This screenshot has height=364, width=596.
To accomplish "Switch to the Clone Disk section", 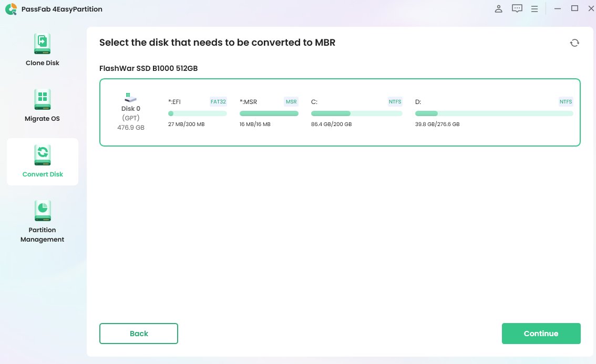I will (x=42, y=50).
